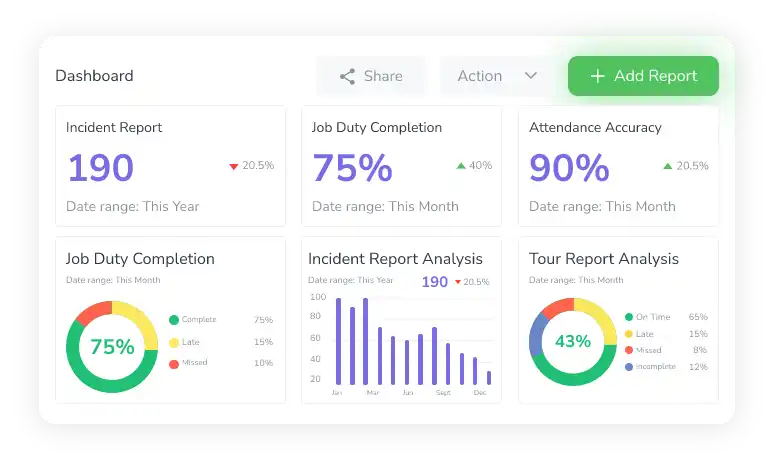Click small red down arrow in Incident Report Analysis
The width and height of the screenshot is (774, 466).
(x=458, y=282)
